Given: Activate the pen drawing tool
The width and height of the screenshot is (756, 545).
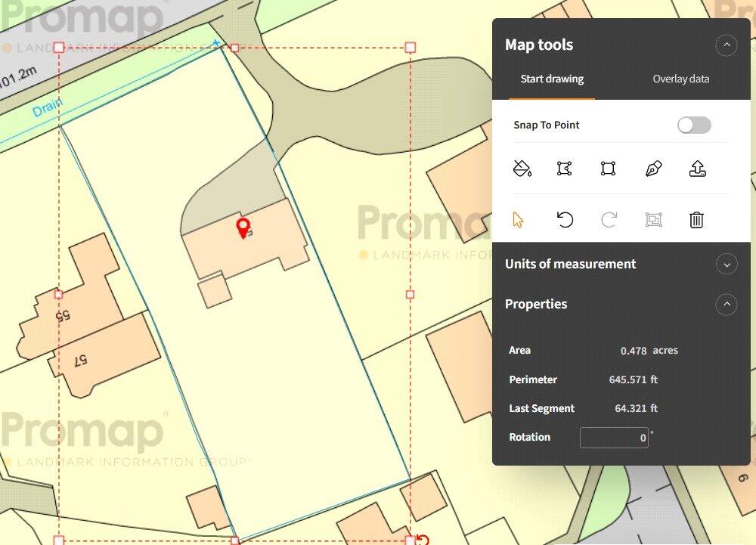Looking at the screenshot, I should pos(652,169).
